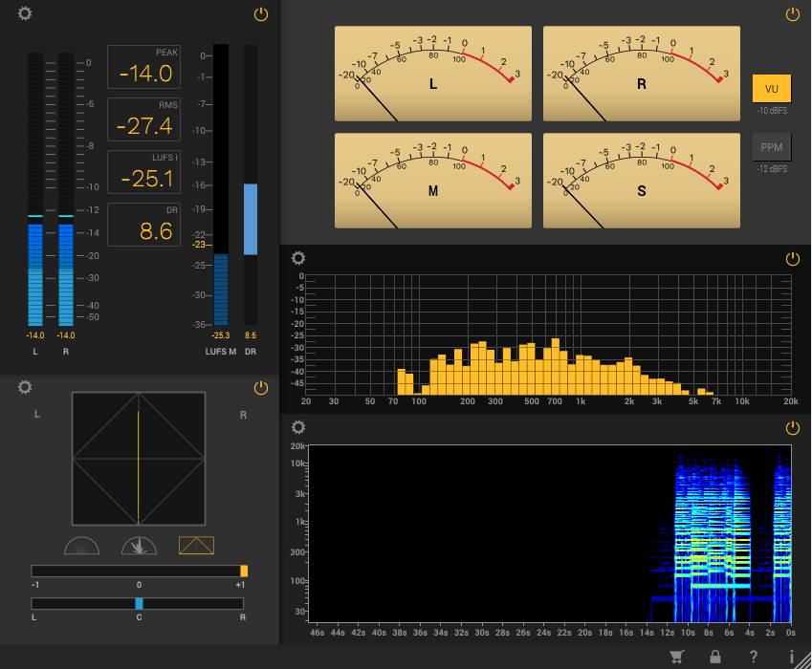Click the lock icon in bottom bar

(714, 657)
